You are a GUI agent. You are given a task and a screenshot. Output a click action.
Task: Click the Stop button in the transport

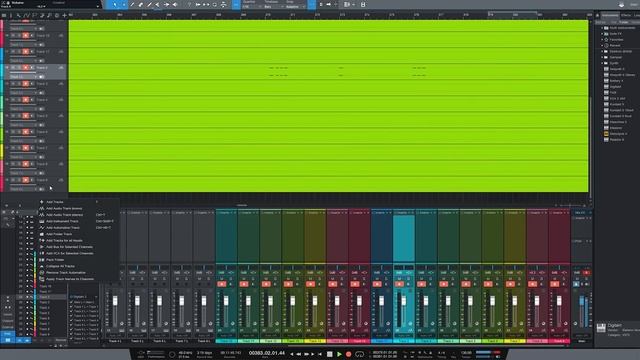coord(329,354)
